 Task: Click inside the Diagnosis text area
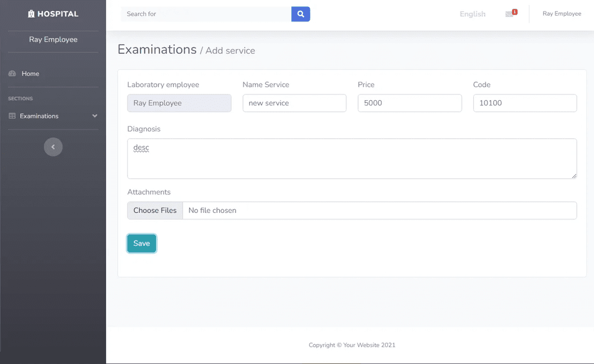point(352,159)
